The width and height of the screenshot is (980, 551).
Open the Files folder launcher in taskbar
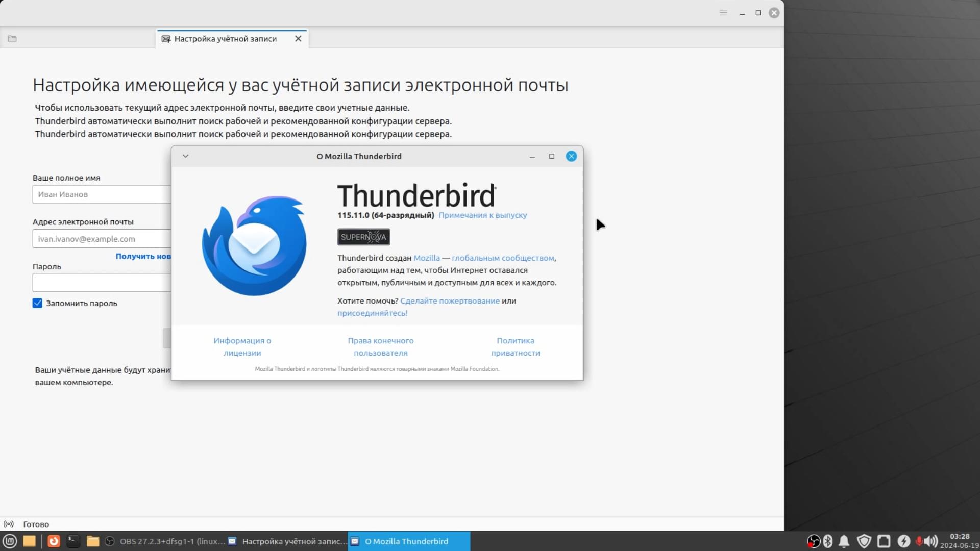coord(93,541)
